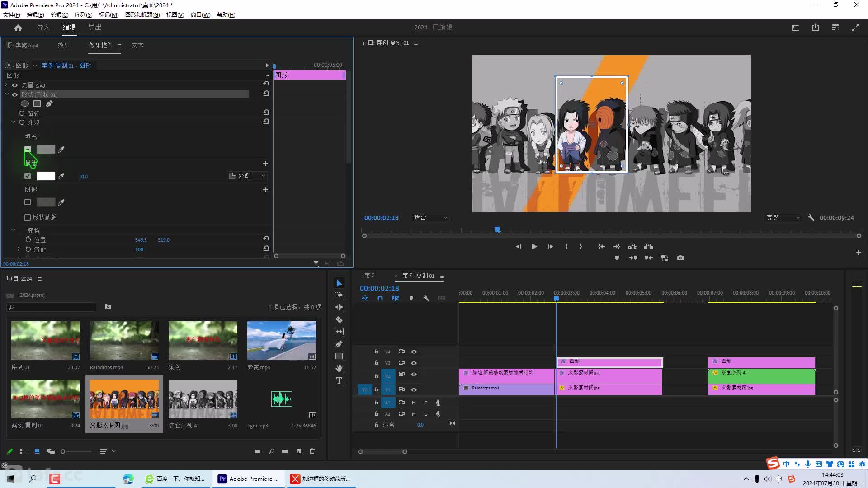Screen dimensions: 868x488
Task: Switch to the 文本 tab
Action: click(x=137, y=45)
